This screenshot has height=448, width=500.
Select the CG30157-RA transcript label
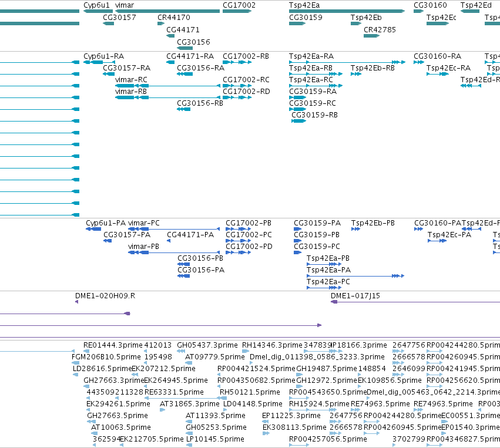click(126, 68)
